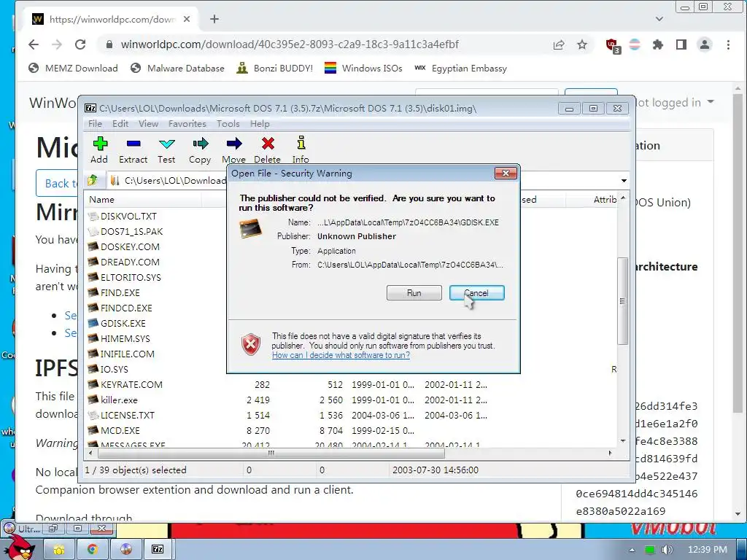Bookmark this page with the star icon
Viewport: 747px width, 560px height.
click(581, 44)
